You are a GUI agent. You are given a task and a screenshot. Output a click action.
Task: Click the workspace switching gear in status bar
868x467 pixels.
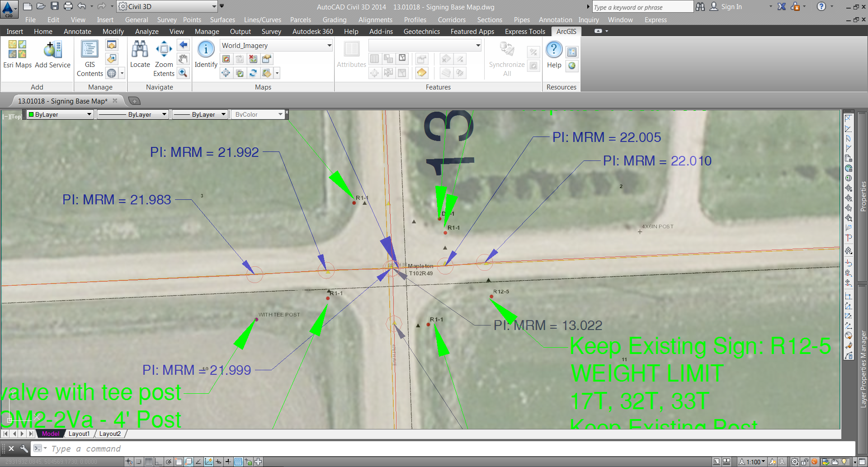click(x=794, y=462)
